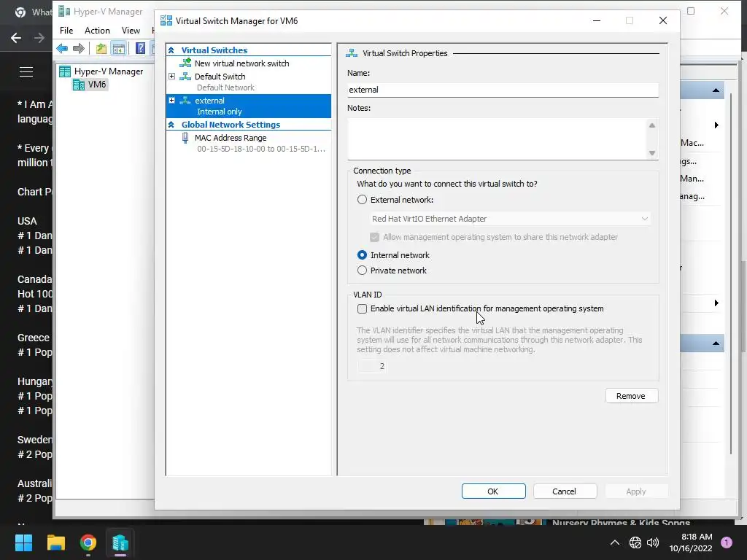The width and height of the screenshot is (747, 560).
Task: Click the external switch network icon
Action: pyautogui.click(x=185, y=101)
